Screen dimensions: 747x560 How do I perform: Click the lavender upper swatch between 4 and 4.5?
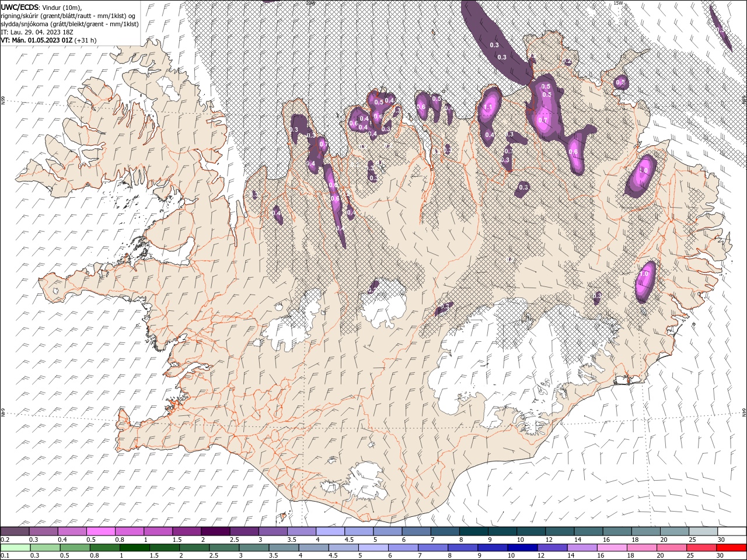pos(330,531)
